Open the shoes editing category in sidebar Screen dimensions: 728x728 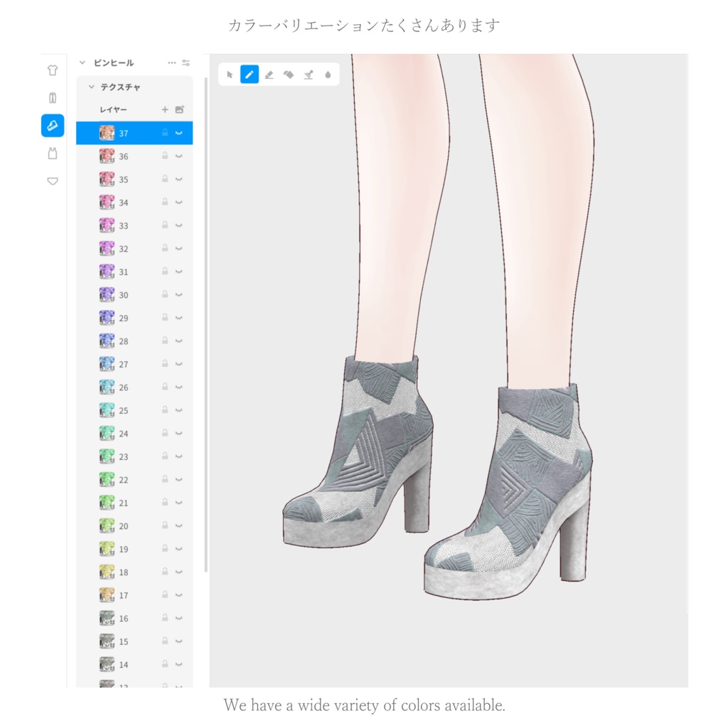tap(53, 126)
